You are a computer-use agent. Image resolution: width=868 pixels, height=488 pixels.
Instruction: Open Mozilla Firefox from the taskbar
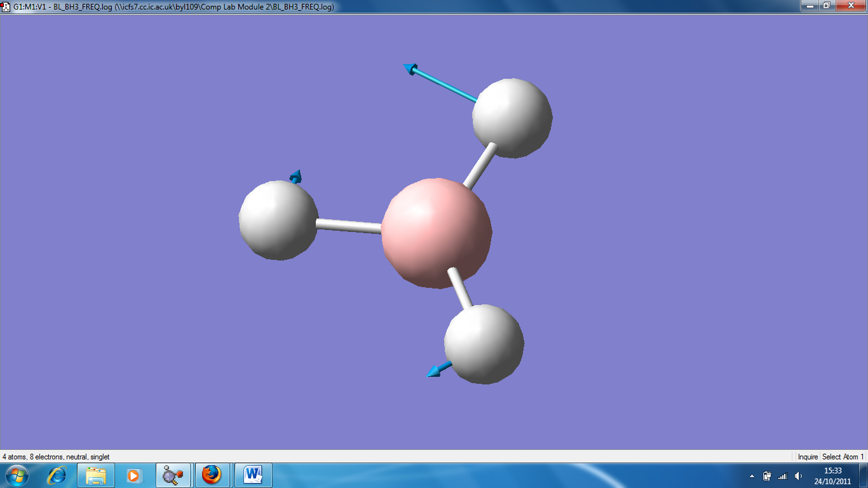(x=212, y=475)
